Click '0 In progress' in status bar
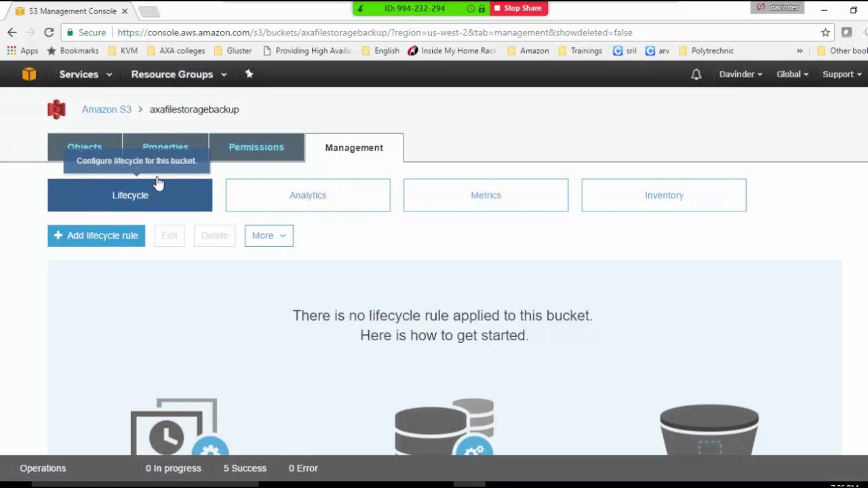Image resolution: width=868 pixels, height=488 pixels. coord(173,468)
